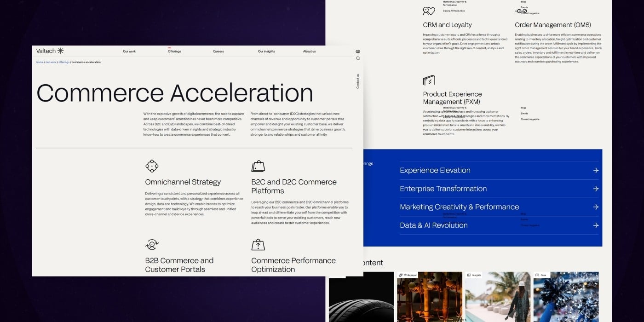Select the B2B Commerce portal icon
644x322 pixels.
click(152, 245)
